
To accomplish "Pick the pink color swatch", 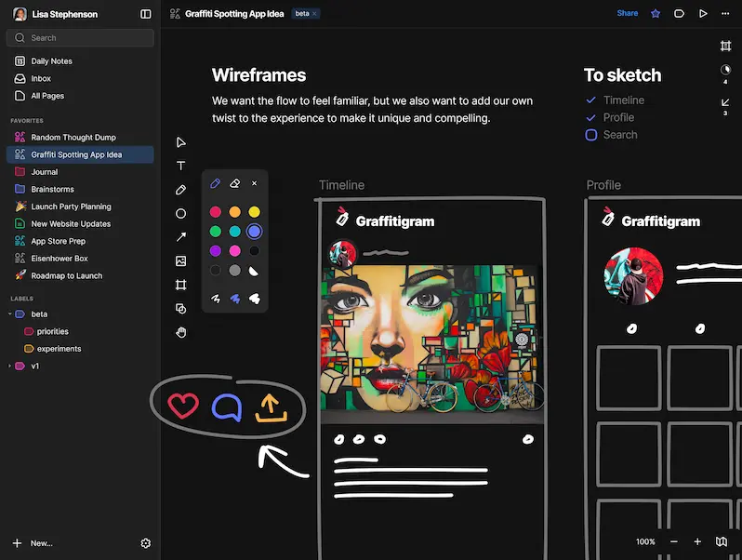I will (x=234, y=250).
